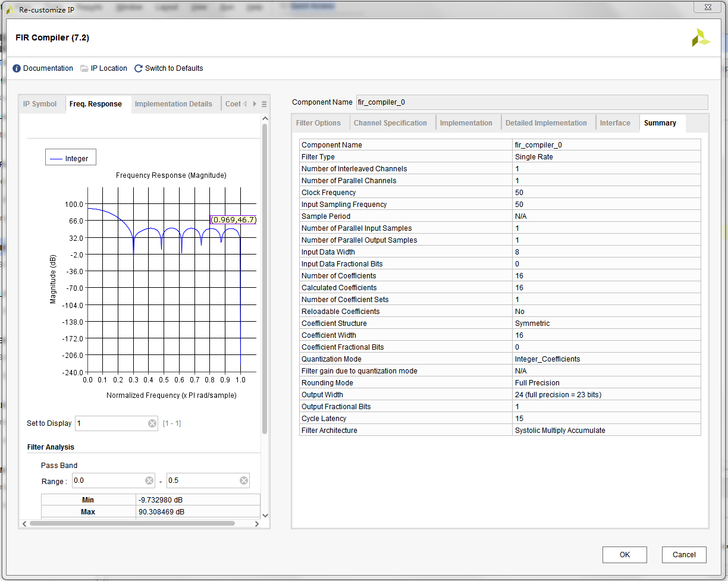Open the Documentation info icon
Screen dimensions: 728x581
(x=17, y=68)
